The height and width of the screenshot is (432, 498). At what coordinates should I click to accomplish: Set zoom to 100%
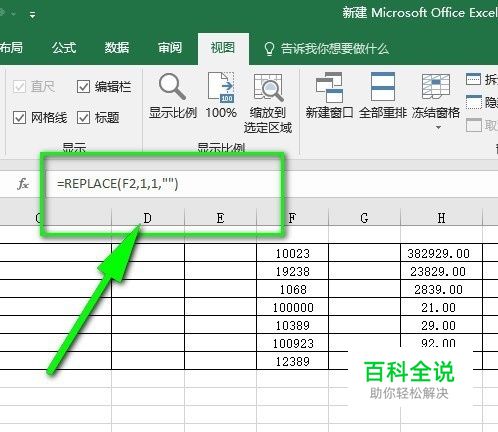click(221, 96)
